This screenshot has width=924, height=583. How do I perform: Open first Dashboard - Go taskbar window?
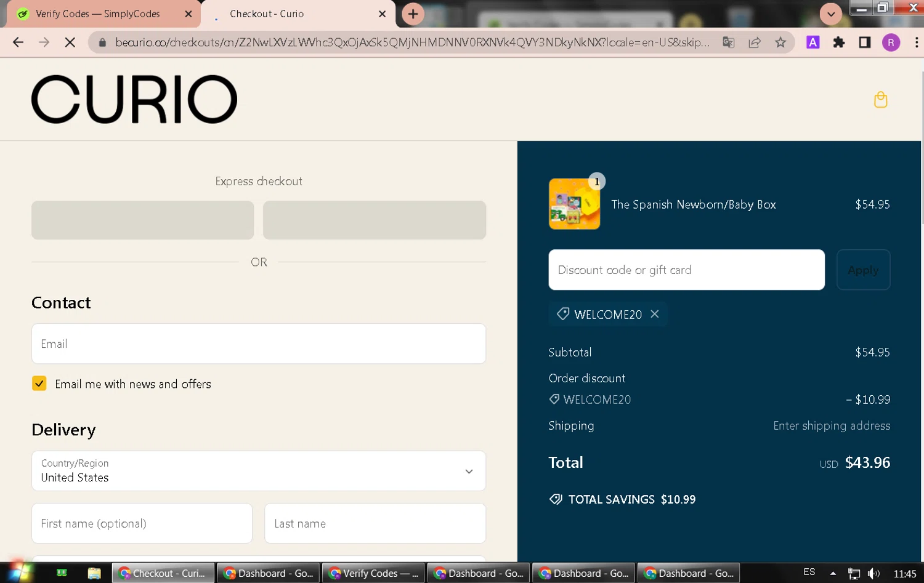[x=269, y=573]
